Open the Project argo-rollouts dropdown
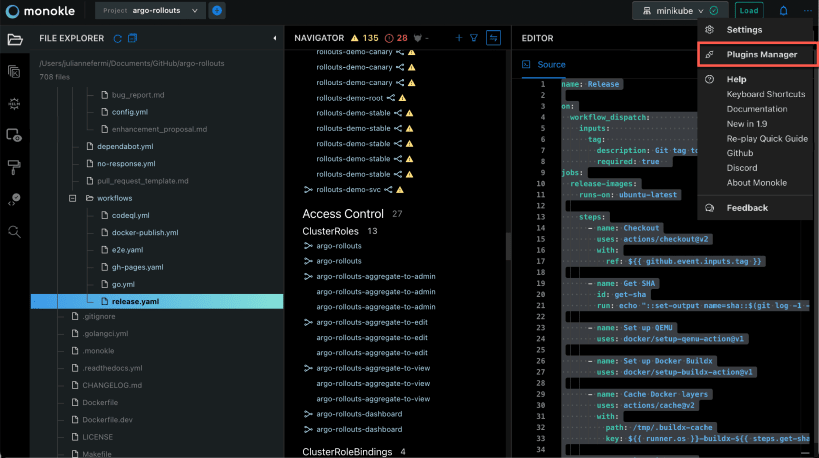Viewport: 819px width, 458px height. pos(150,10)
